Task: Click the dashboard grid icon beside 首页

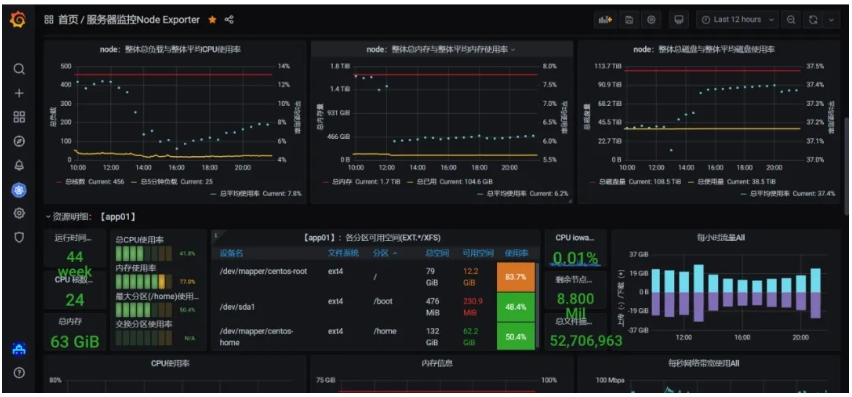Action: (x=48, y=20)
